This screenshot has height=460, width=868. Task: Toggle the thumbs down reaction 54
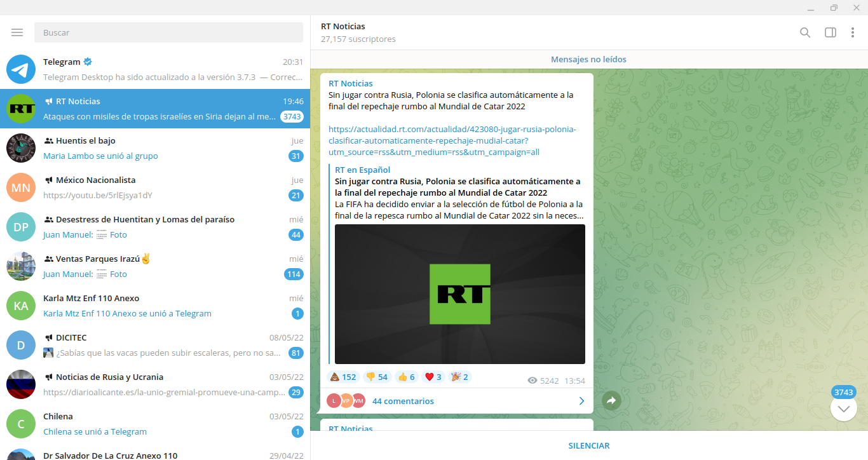pos(377,377)
